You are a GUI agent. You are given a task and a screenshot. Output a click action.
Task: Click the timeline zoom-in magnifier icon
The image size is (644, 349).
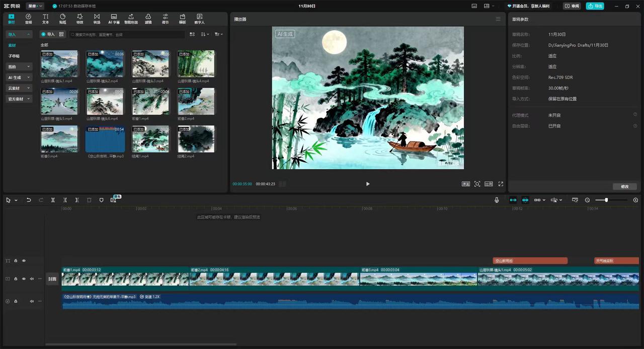tap(635, 200)
